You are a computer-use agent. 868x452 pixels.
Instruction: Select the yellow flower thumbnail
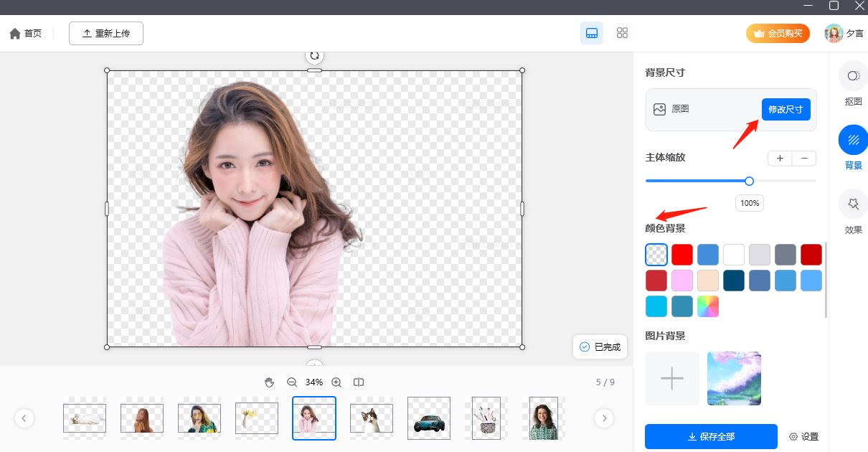tap(257, 418)
